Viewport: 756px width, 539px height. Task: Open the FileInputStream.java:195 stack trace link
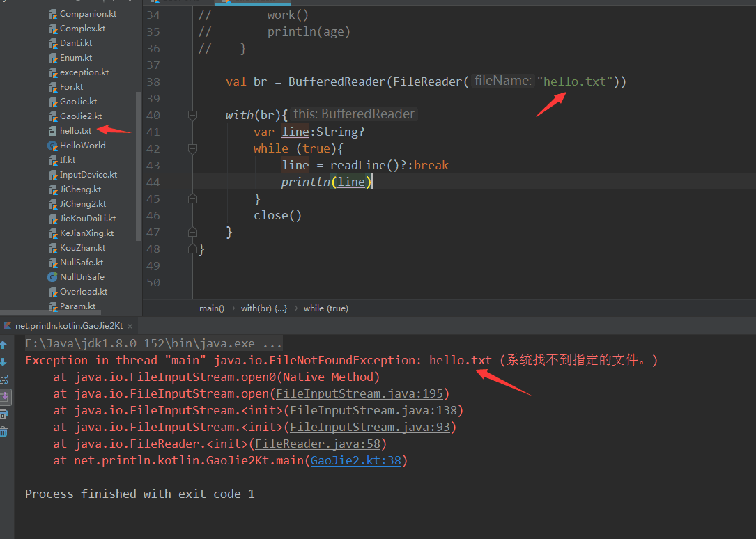click(x=360, y=393)
